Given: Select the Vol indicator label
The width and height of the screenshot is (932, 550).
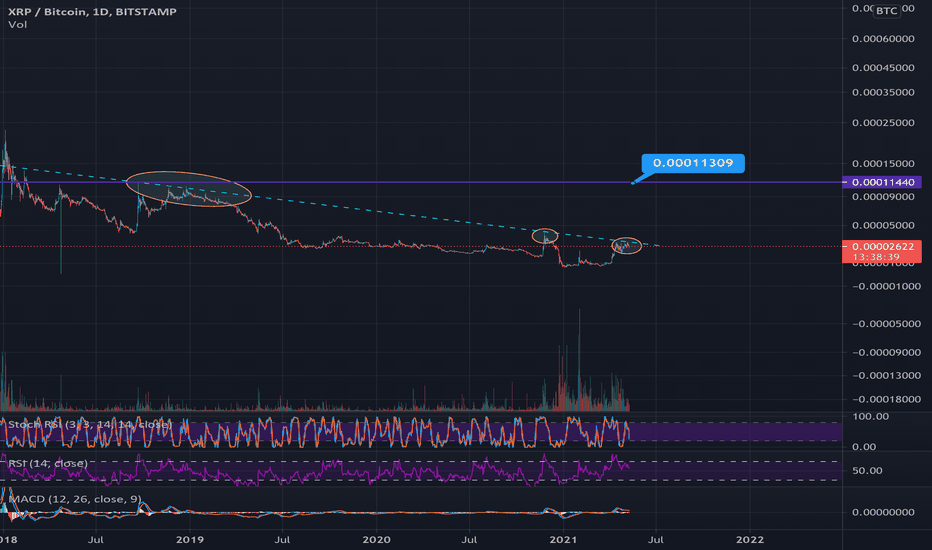Looking at the screenshot, I should click(x=18, y=24).
